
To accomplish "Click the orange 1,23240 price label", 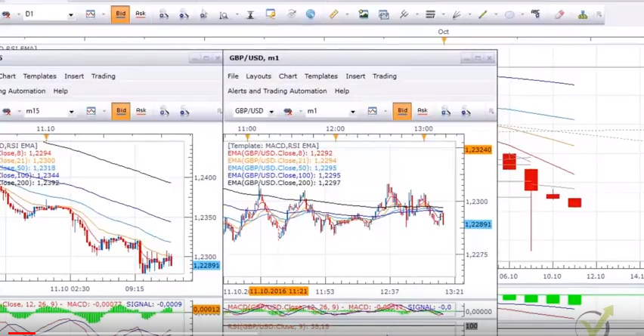I will (x=478, y=150).
